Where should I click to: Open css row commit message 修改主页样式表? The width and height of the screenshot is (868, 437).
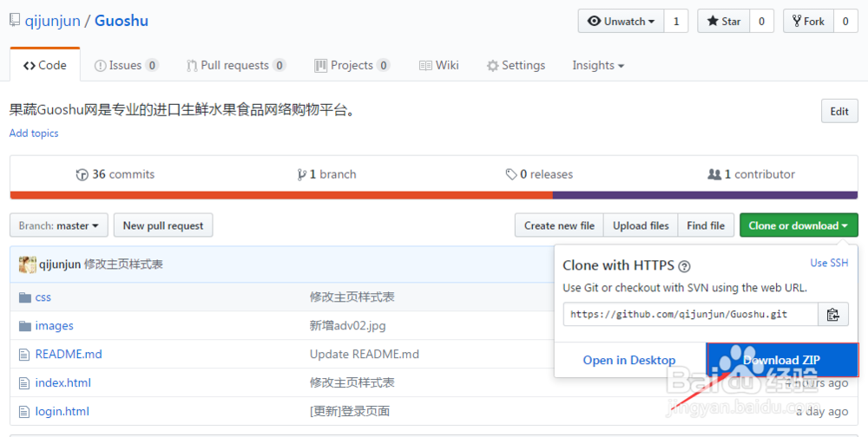tap(352, 297)
